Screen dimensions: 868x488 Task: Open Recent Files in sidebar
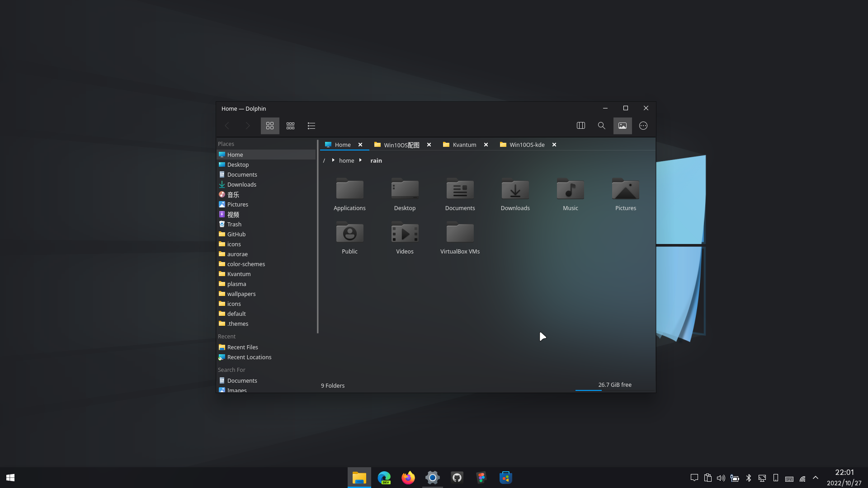click(x=242, y=347)
